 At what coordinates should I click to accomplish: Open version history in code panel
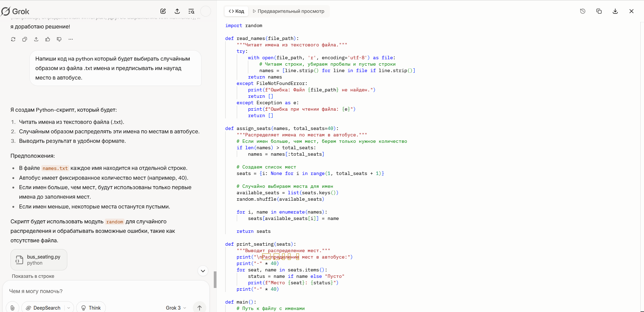click(582, 11)
